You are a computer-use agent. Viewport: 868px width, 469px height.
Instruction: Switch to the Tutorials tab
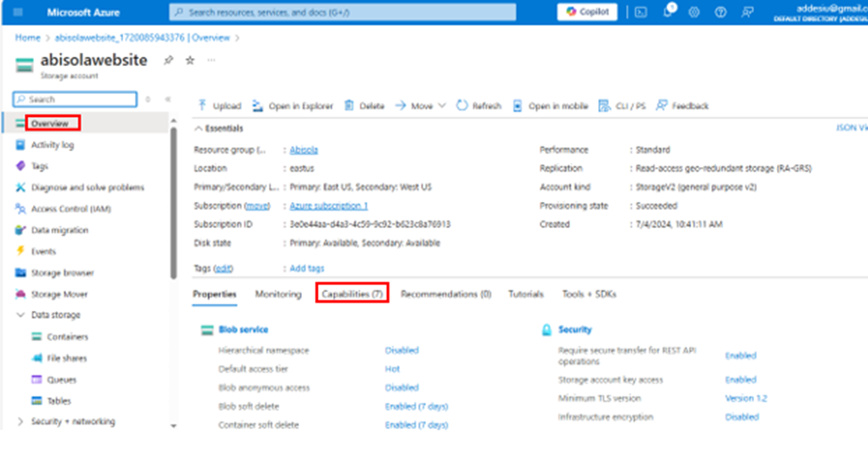pos(526,294)
